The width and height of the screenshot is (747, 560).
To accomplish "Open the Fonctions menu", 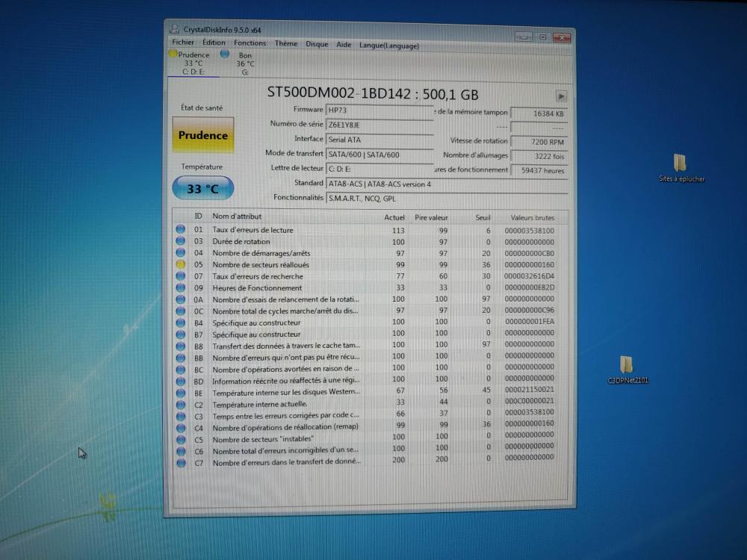I will coord(249,43).
